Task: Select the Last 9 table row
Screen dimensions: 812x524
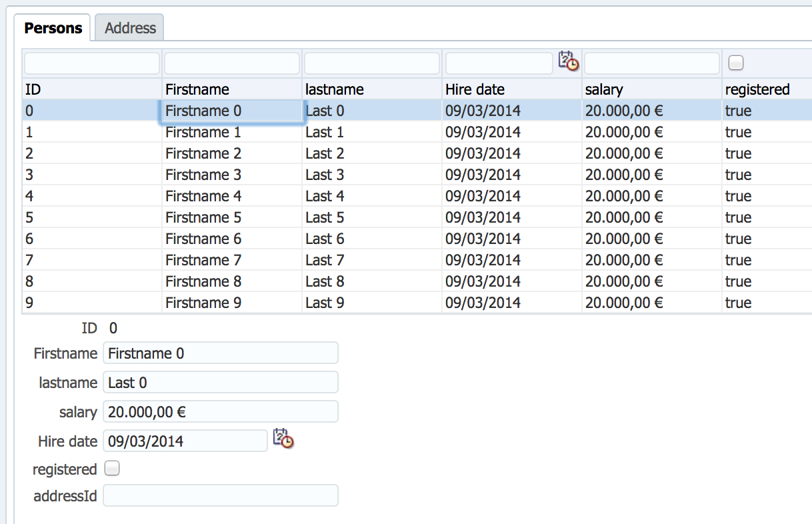Action: tap(417, 303)
